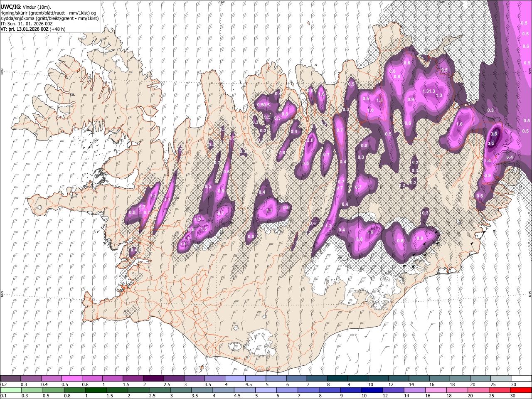The image size is (532, 399).
Task: Click the '1.4' snowfall value on the map
Action: pos(488,161)
